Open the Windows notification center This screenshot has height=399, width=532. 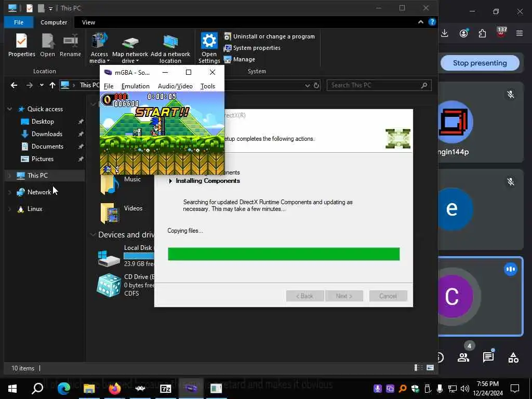(x=515, y=388)
